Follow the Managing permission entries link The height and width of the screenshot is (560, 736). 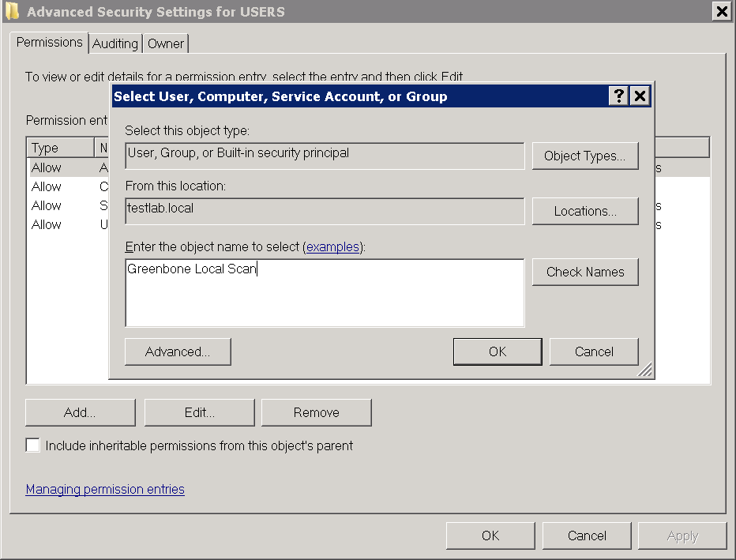click(105, 490)
